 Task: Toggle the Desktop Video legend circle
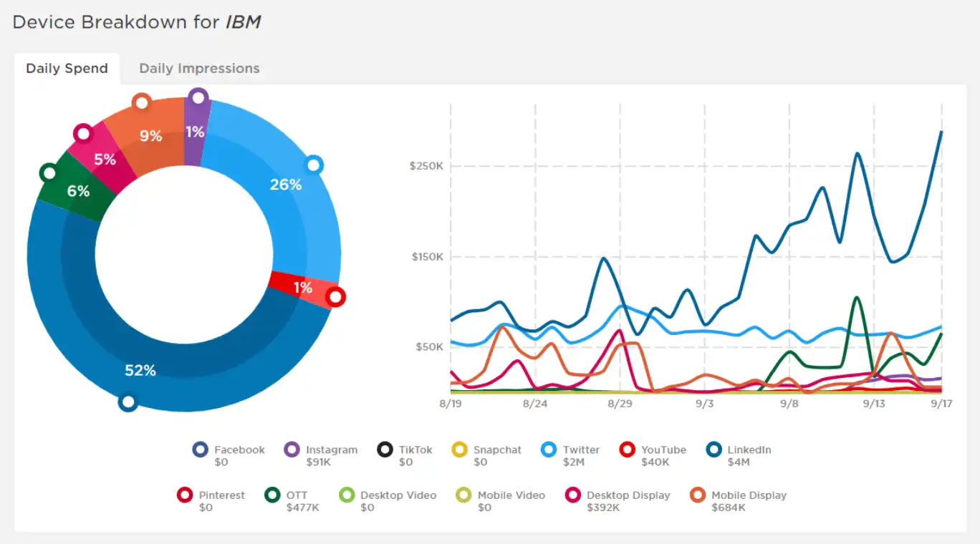(x=347, y=495)
